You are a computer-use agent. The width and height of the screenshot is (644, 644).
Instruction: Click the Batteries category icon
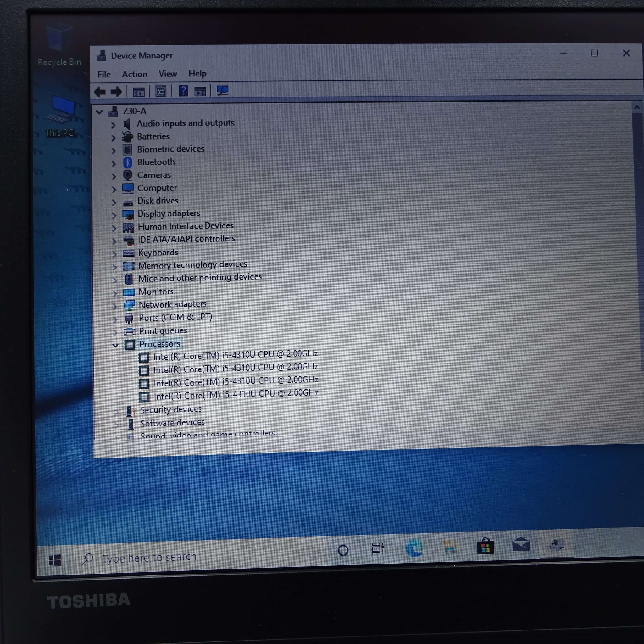(127, 137)
